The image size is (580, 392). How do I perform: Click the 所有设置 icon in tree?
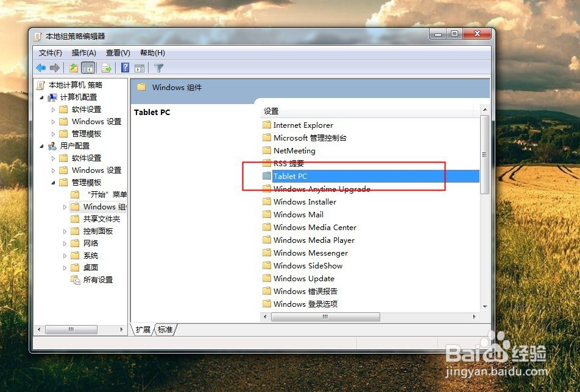tap(76, 280)
